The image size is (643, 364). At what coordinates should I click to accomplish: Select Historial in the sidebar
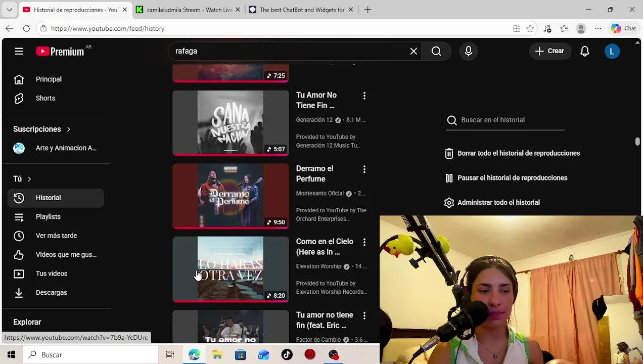pyautogui.click(x=56, y=198)
